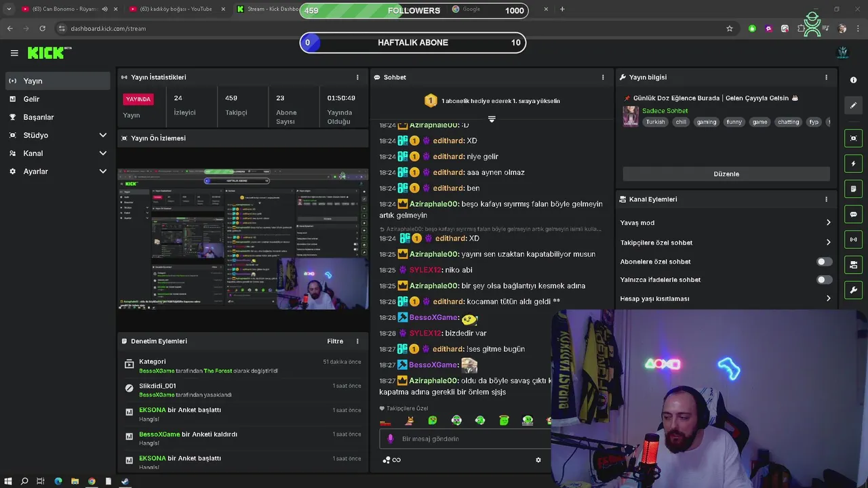Open chat settings gear icon
Screen dimensions: 868x488
(x=538, y=460)
